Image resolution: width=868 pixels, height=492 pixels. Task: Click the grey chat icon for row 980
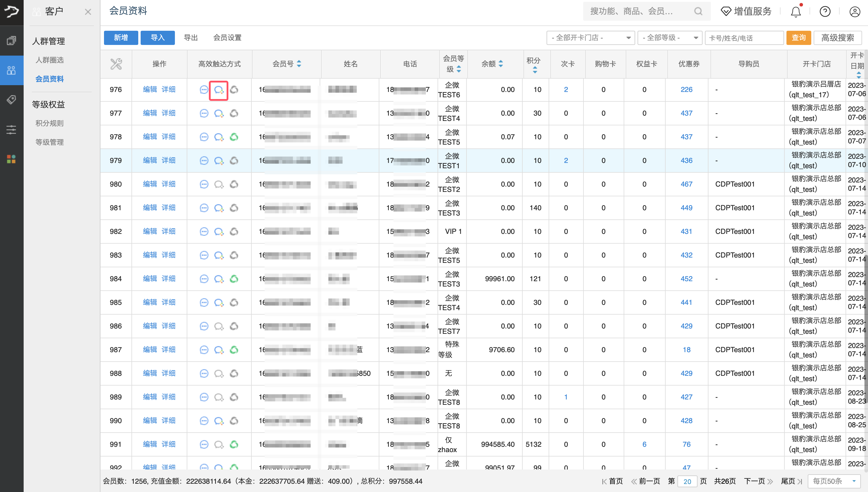pos(219,184)
